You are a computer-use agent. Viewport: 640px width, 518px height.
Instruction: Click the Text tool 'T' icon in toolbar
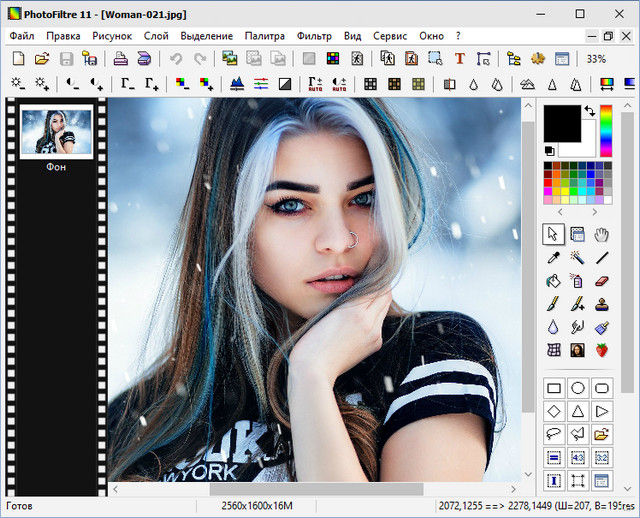coord(460,59)
